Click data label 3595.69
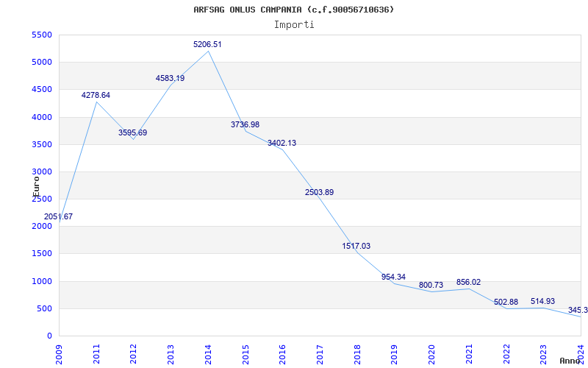 (x=133, y=133)
